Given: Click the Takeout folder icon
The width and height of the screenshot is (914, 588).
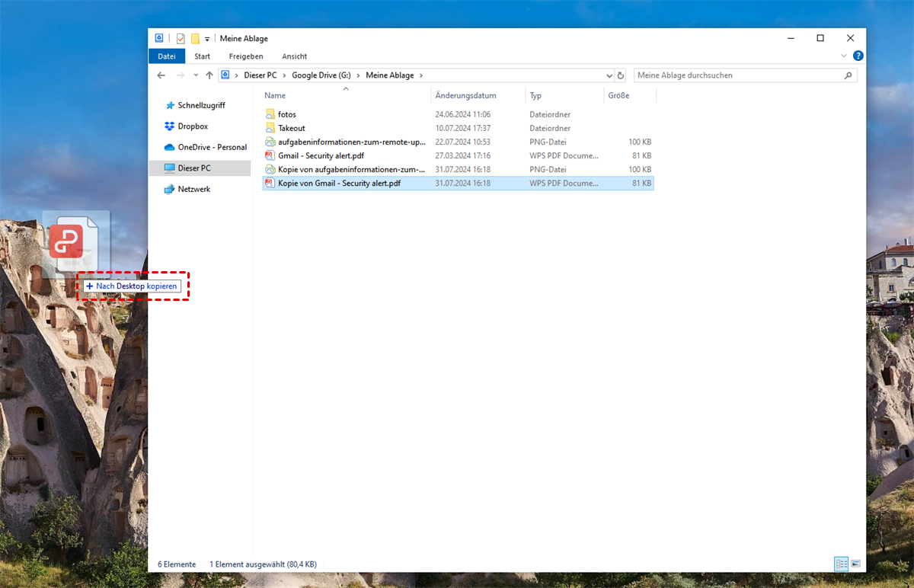Looking at the screenshot, I should pyautogui.click(x=270, y=128).
